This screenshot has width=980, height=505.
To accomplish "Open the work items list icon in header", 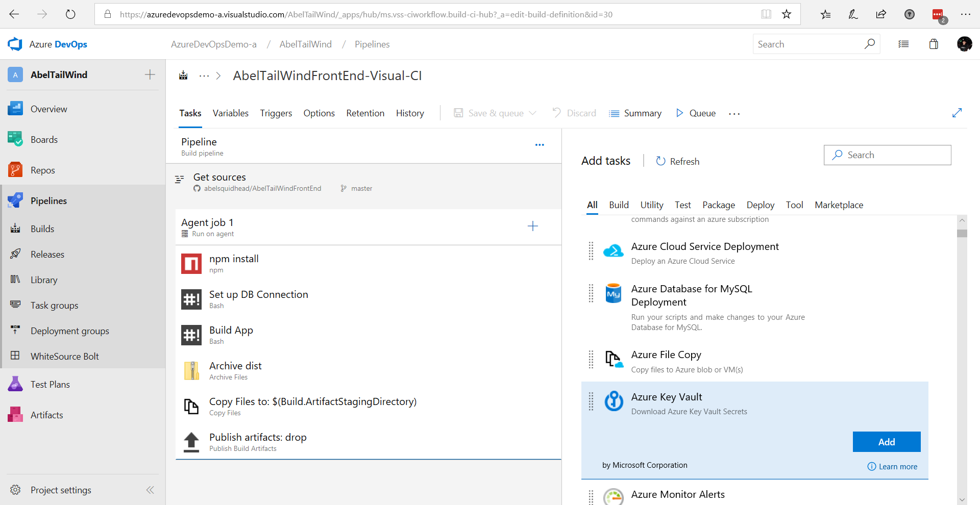I will tap(903, 44).
